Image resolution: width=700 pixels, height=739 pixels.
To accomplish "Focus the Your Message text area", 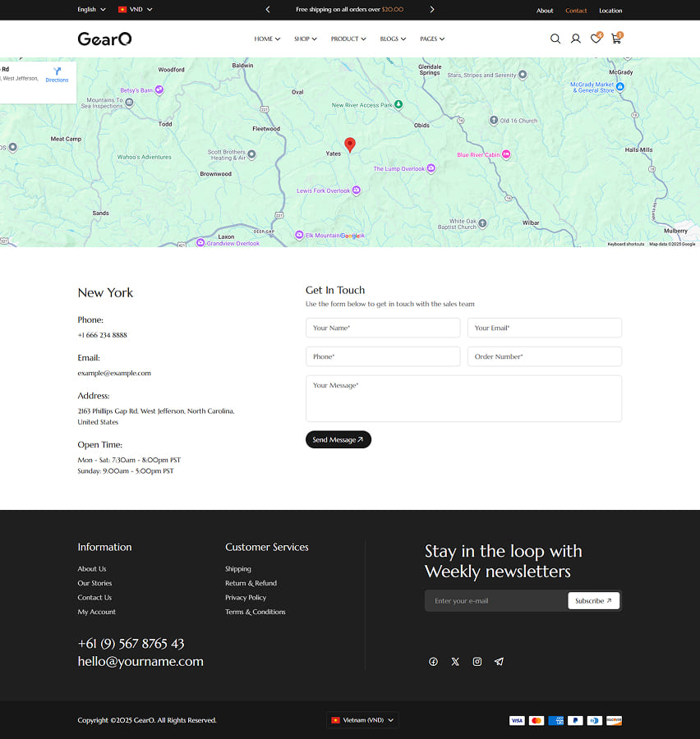I will (463, 398).
